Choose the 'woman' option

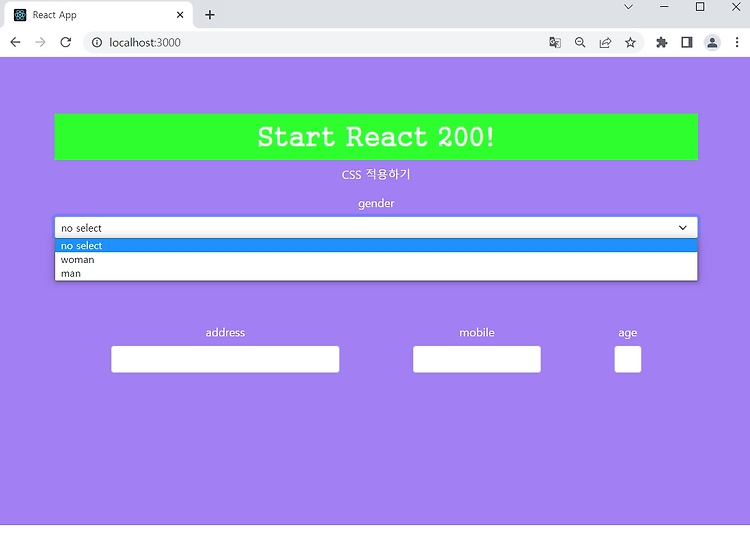(x=376, y=260)
